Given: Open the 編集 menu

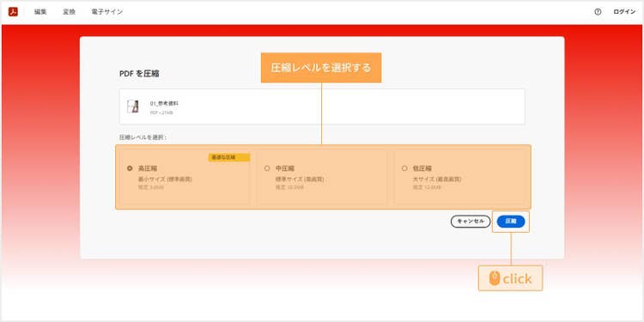Looking at the screenshot, I should click(x=40, y=12).
